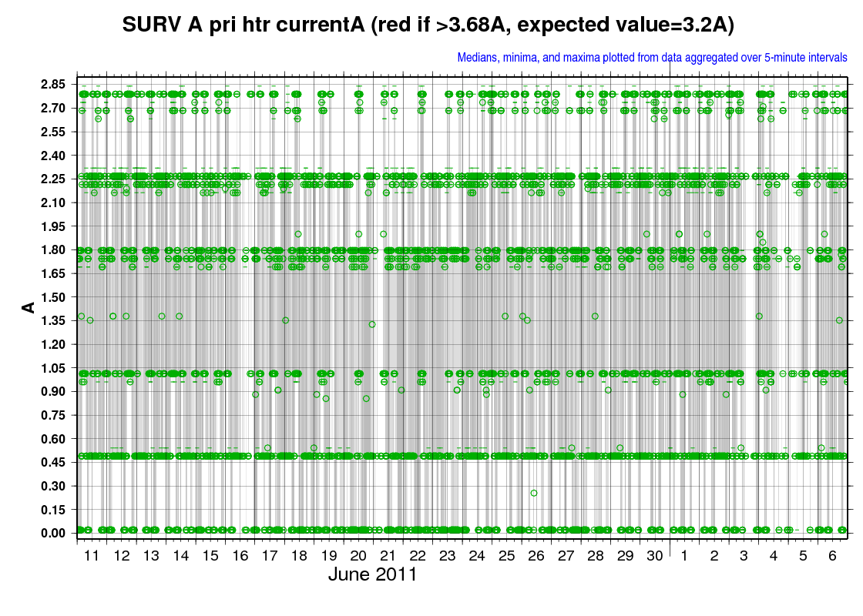Click x-axis date label 24
The height and width of the screenshot is (616, 863).
coord(477,556)
